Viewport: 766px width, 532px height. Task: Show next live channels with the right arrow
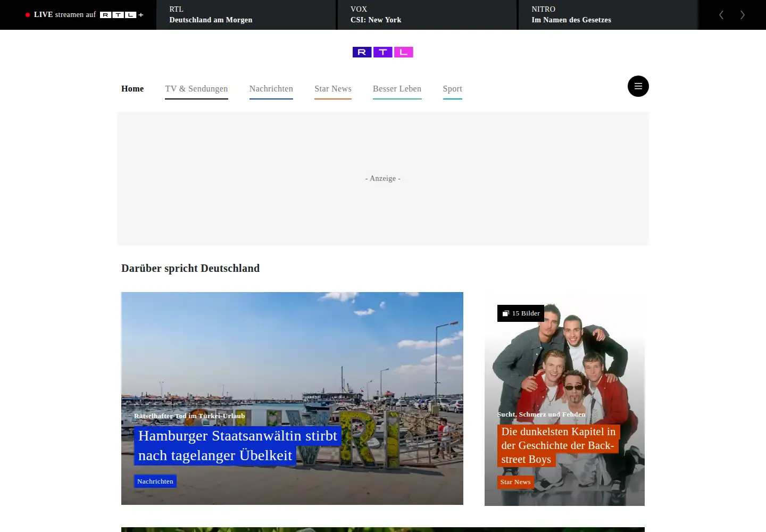tap(743, 15)
